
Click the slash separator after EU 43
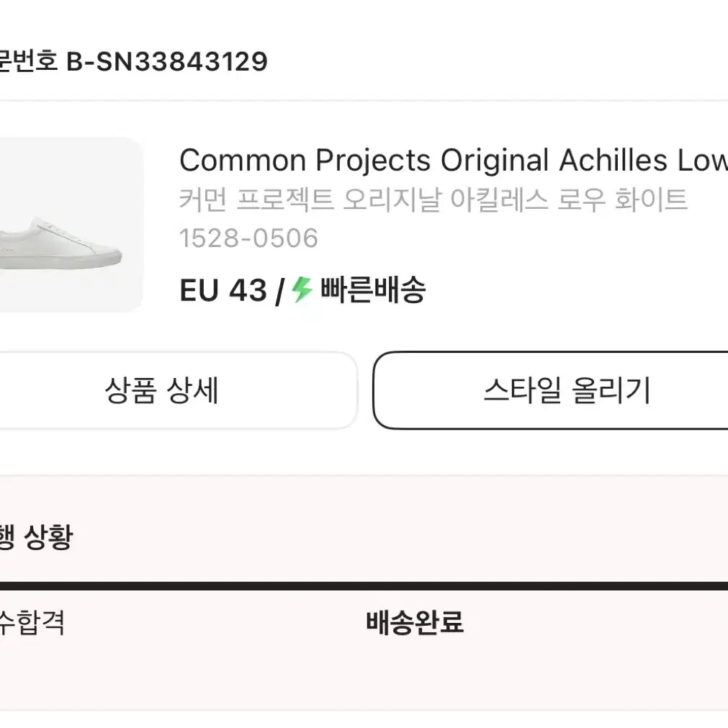(x=279, y=292)
